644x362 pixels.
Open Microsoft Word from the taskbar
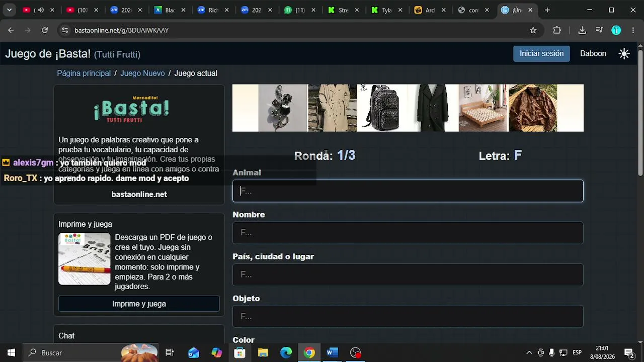tap(333, 352)
